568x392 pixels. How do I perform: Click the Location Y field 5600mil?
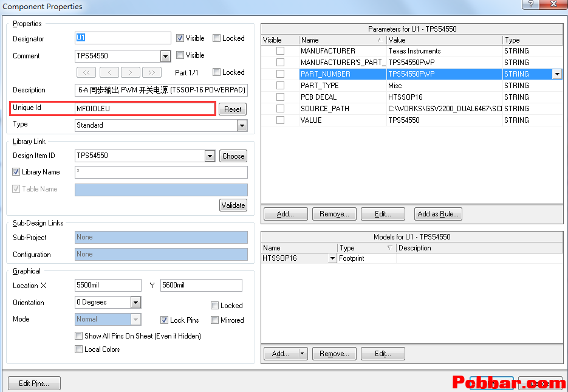[x=201, y=285]
